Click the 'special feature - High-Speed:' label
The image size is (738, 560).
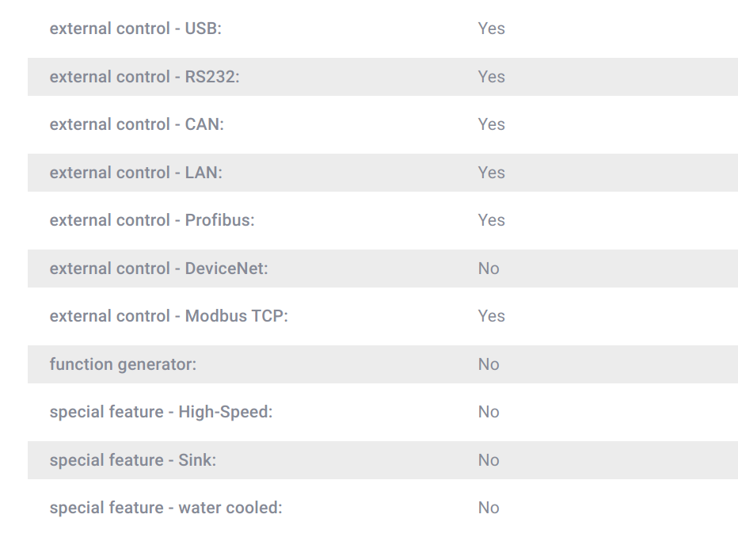[161, 412]
